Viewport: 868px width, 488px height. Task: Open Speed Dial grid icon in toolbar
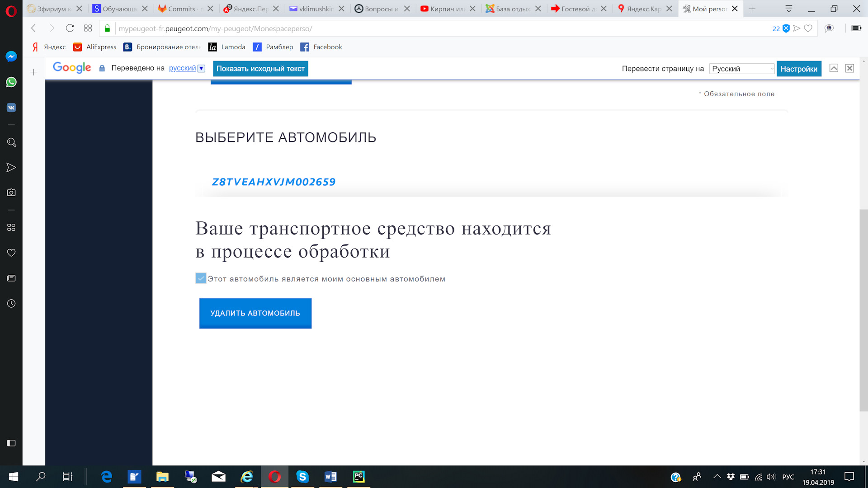tap(88, 28)
